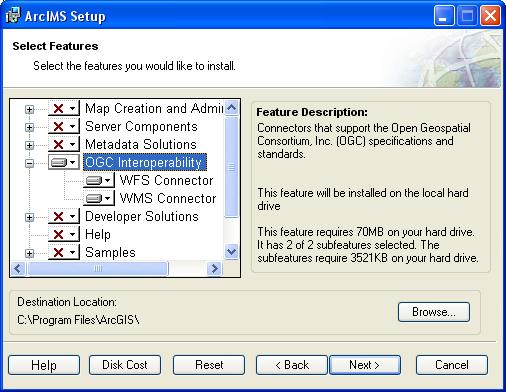Click the vertical scrollbar thumb in feature list
Viewport: 506px width, 392px height.
click(231, 167)
